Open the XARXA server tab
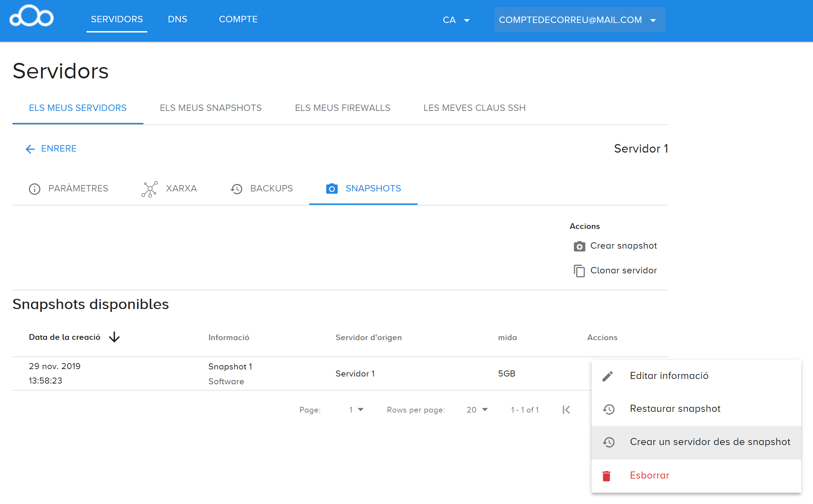The image size is (813, 504). tap(169, 189)
